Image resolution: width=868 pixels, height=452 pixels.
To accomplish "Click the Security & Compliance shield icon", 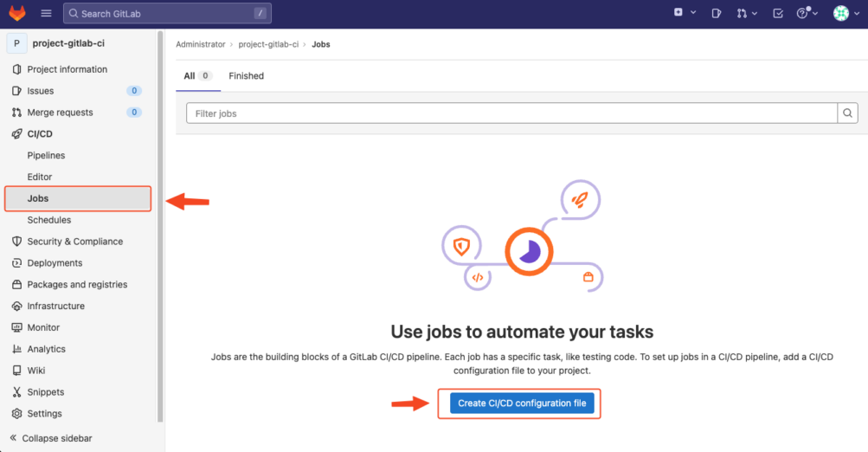I will pos(16,242).
